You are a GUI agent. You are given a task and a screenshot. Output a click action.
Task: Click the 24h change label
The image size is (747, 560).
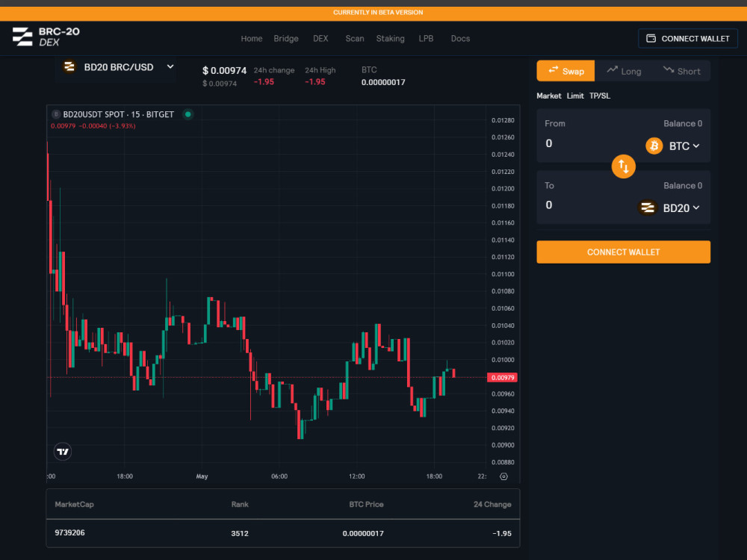(274, 70)
